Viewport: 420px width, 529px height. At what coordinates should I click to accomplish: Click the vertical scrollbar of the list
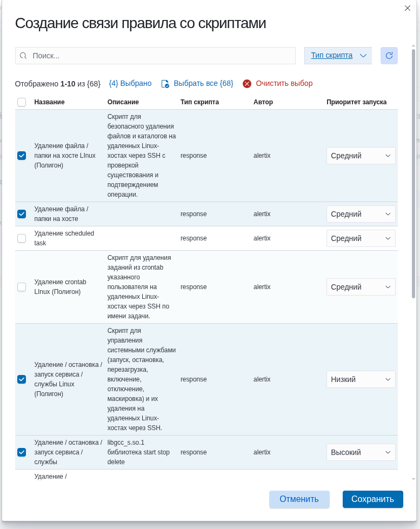[414, 173]
